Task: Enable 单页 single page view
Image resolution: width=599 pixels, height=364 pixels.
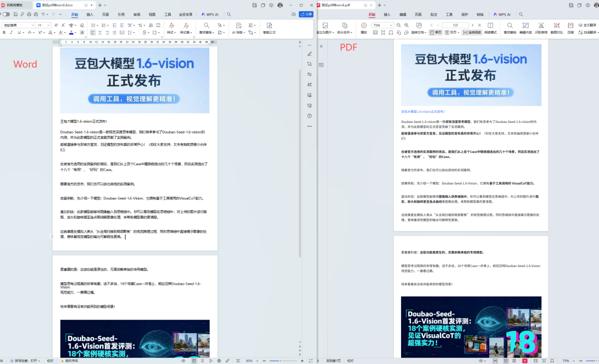Action: pyautogui.click(x=435, y=33)
